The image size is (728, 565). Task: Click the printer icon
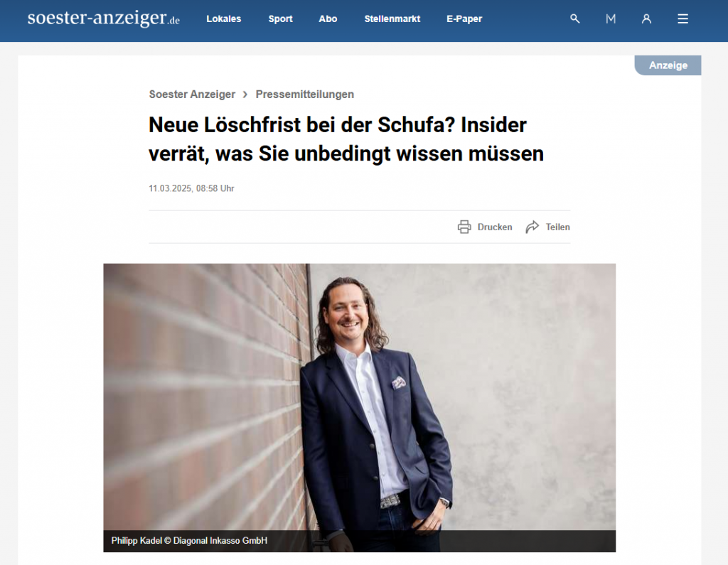pyautogui.click(x=464, y=227)
